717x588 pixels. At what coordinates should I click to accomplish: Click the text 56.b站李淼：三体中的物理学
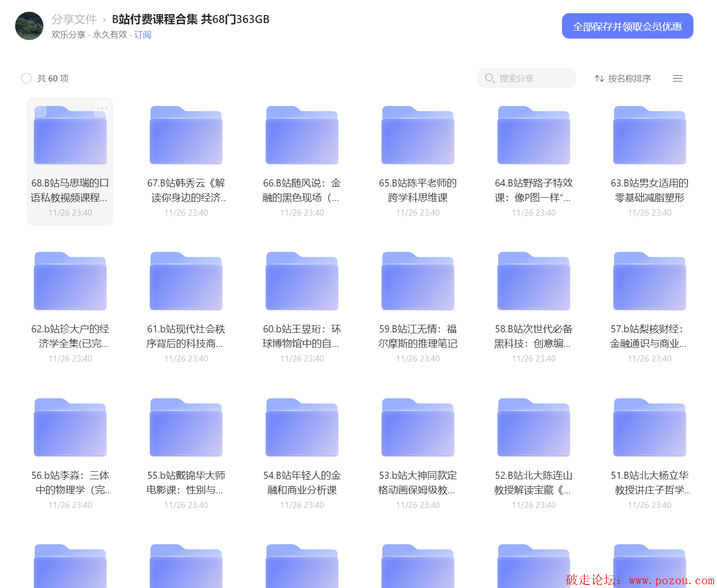coord(70,483)
